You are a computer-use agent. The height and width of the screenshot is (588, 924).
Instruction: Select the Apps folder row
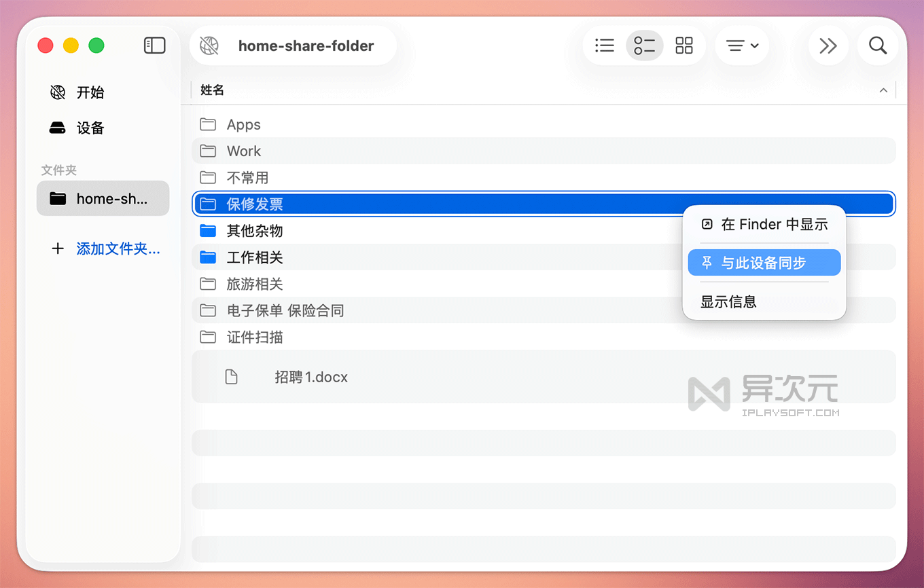tap(544, 124)
